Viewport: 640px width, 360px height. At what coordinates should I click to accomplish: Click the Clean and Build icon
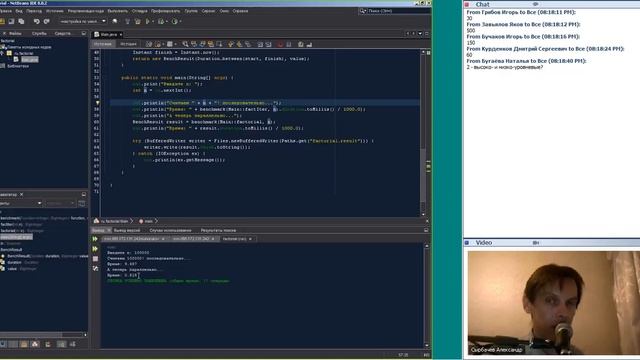(x=137, y=21)
